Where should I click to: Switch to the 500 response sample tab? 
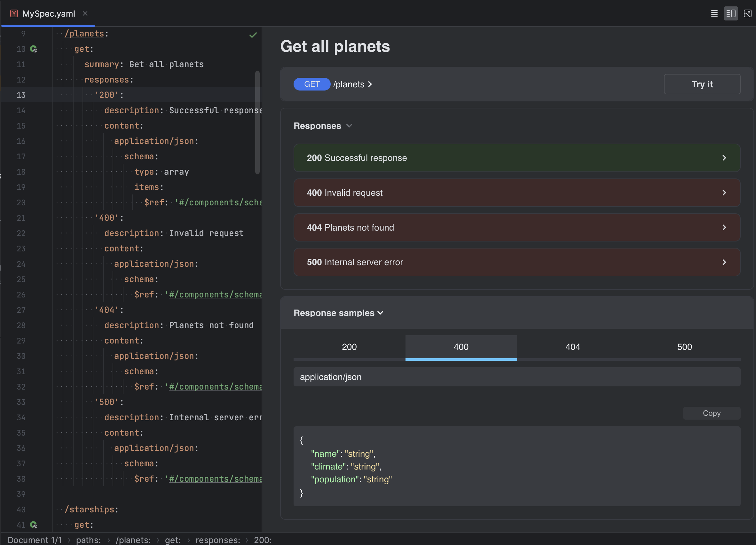684,347
